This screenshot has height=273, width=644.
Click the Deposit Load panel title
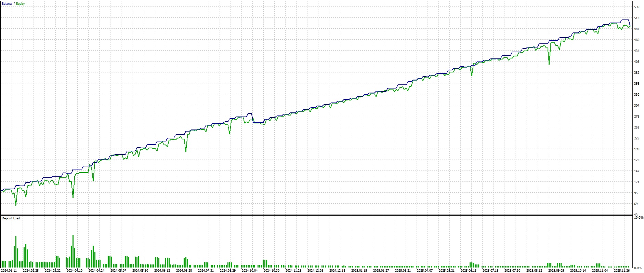click(x=11, y=218)
